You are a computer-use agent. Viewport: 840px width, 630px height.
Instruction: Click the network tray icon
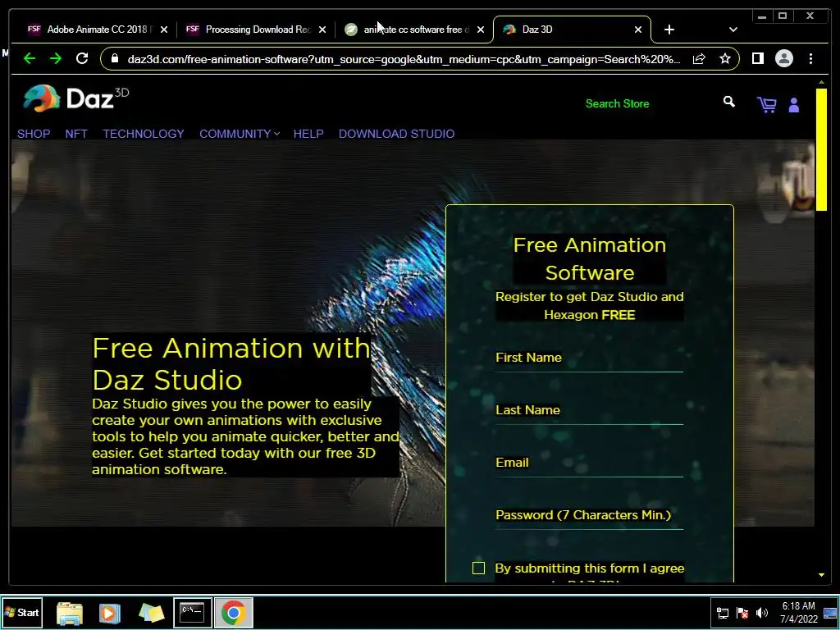[x=723, y=614]
